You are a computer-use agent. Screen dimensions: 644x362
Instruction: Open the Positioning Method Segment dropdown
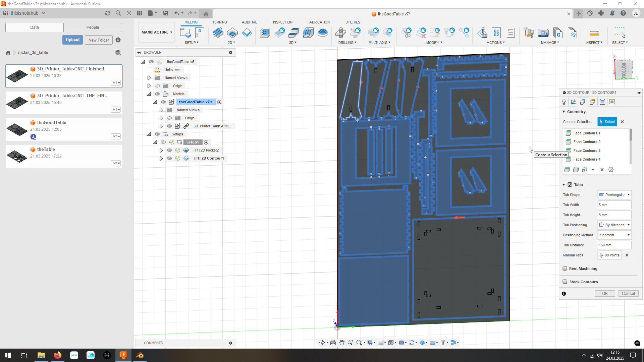click(614, 235)
